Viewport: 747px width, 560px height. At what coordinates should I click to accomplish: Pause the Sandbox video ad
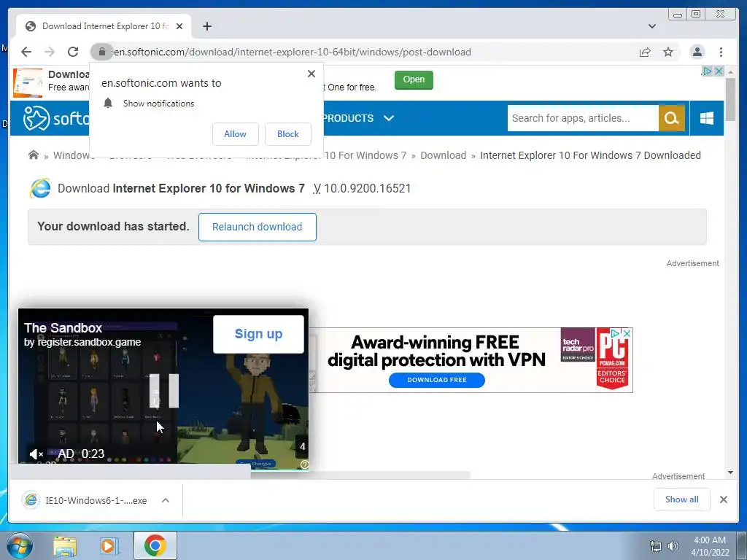pyautogui.click(x=164, y=391)
